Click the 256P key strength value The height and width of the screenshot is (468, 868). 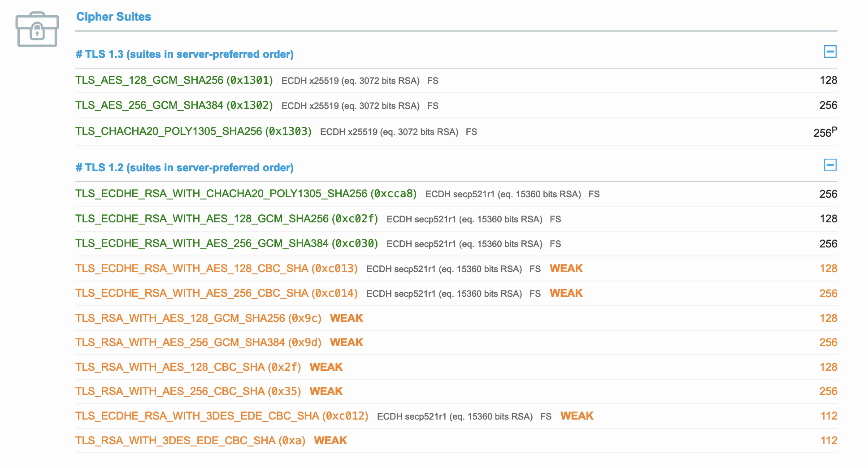point(824,133)
